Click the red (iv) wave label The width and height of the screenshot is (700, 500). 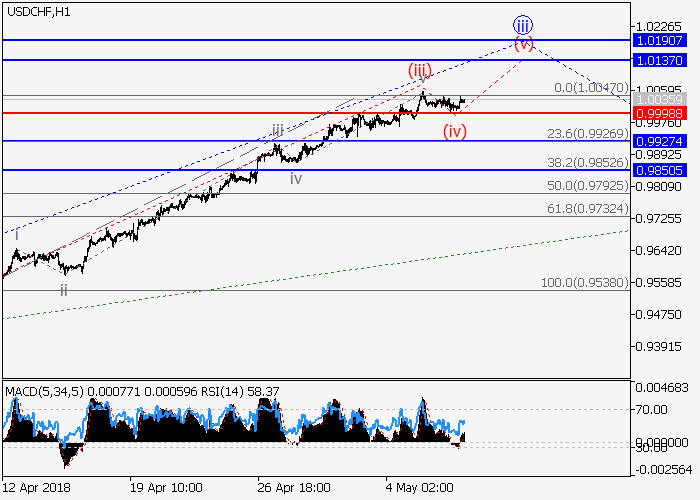(x=454, y=130)
